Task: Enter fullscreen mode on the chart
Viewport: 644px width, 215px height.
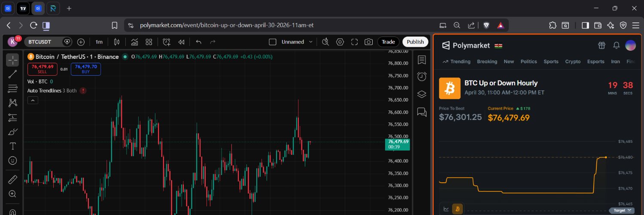Action: point(355,42)
